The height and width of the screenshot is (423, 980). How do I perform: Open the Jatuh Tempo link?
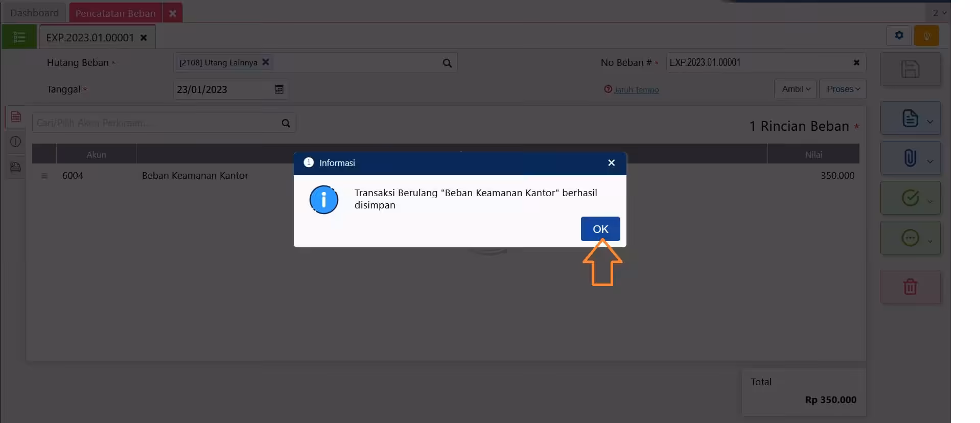636,90
